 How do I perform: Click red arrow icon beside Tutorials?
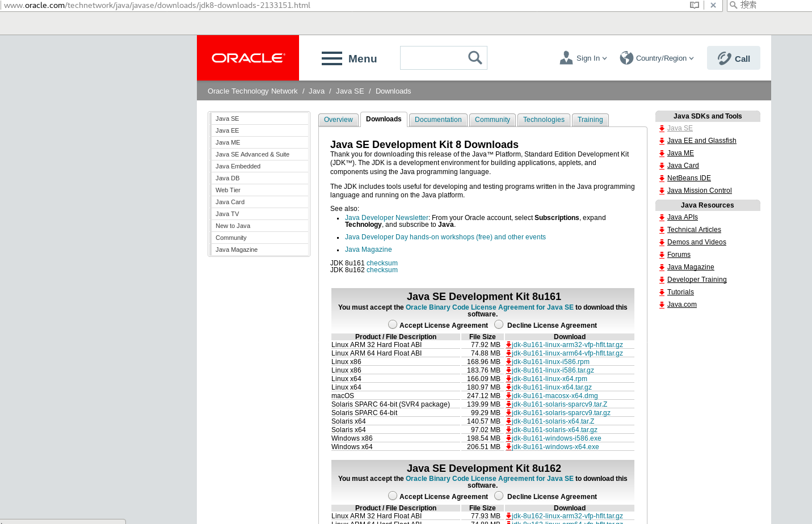pyautogui.click(x=662, y=293)
